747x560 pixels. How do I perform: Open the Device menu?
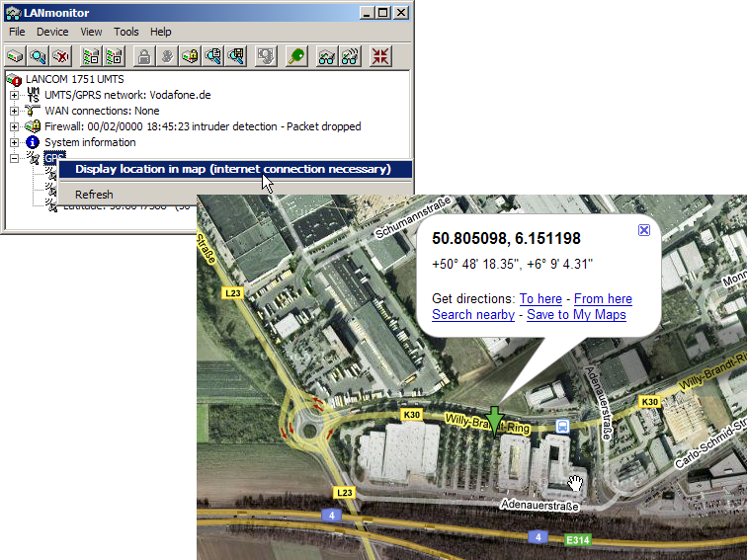tap(52, 32)
